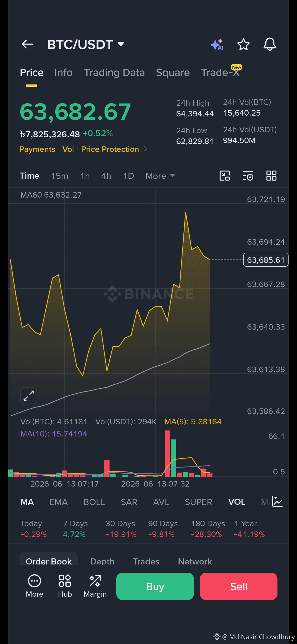Add BTC/USDT to favorites with star
The image size is (297, 644).
[x=243, y=44]
